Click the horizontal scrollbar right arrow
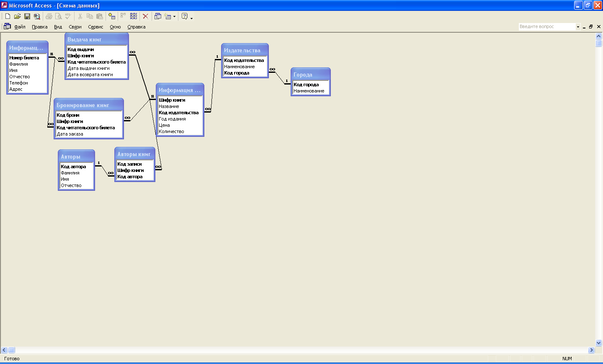This screenshot has height=364, width=603. (591, 350)
